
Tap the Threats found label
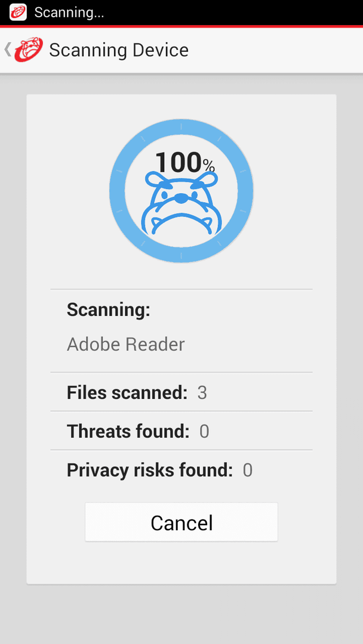[128, 432]
